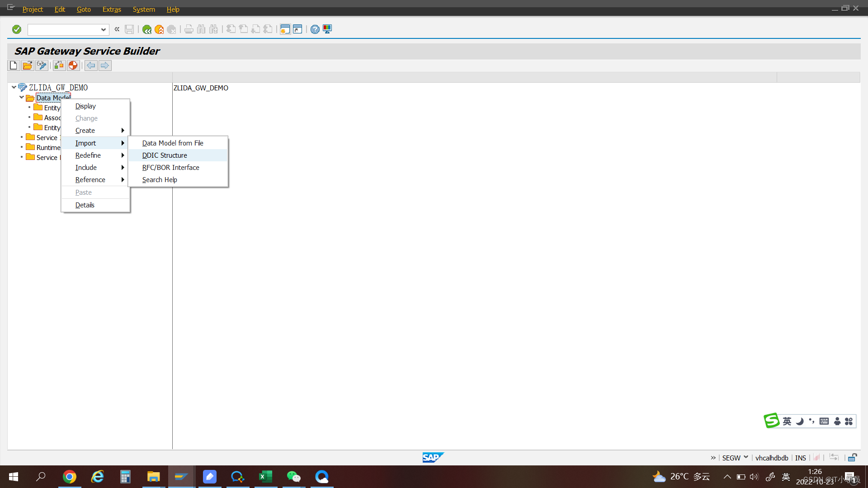Choose Details in the context menu
868x488 pixels.
tap(95, 205)
